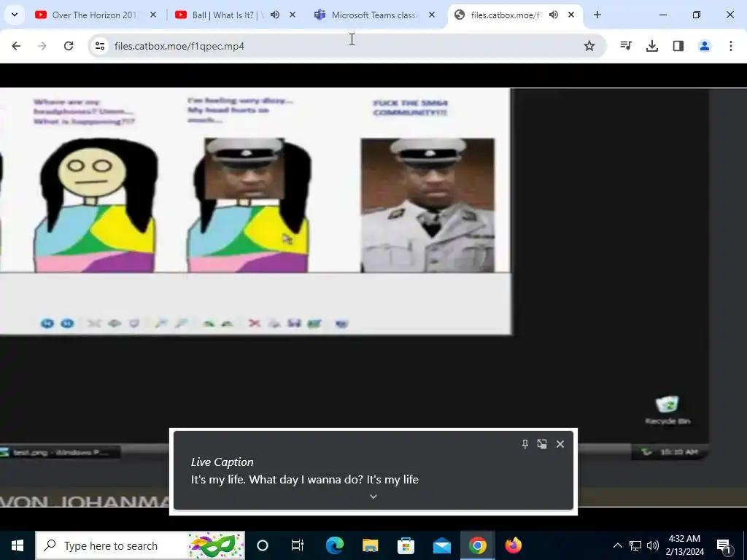Viewport: 747px width, 560px height.
Task: Open volume control in system tray
Action: (653, 545)
